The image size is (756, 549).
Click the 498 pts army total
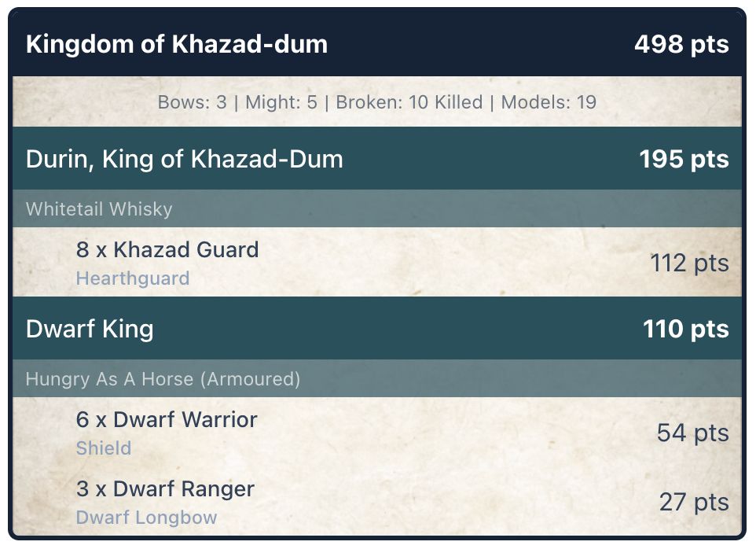[x=681, y=44]
